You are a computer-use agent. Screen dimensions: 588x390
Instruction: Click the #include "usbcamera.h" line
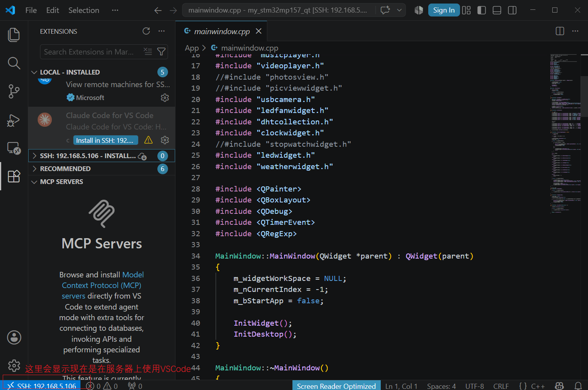point(265,99)
